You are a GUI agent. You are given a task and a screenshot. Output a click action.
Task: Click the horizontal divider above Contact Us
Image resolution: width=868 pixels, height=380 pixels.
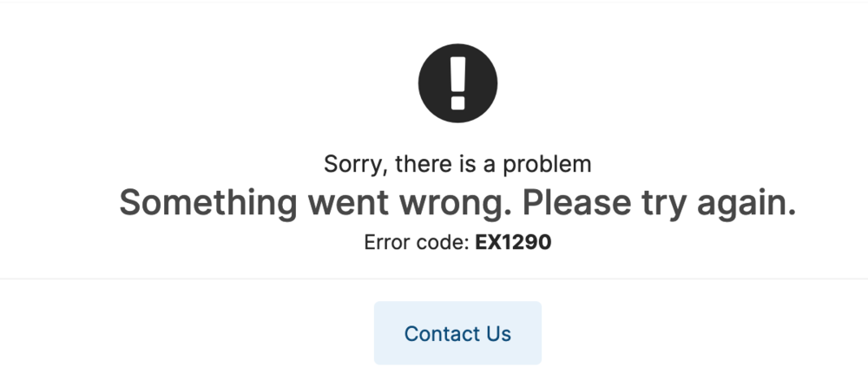(x=434, y=278)
